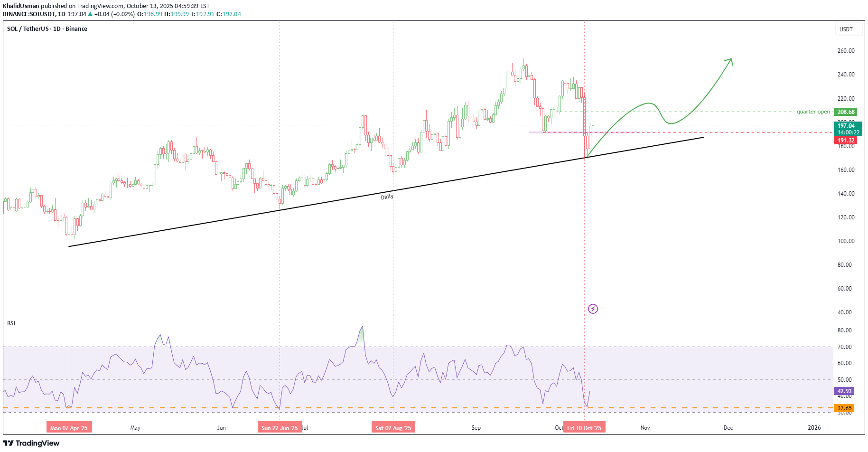The image size is (868, 452).
Task: Select the RSI indicator label
Action: (x=11, y=323)
